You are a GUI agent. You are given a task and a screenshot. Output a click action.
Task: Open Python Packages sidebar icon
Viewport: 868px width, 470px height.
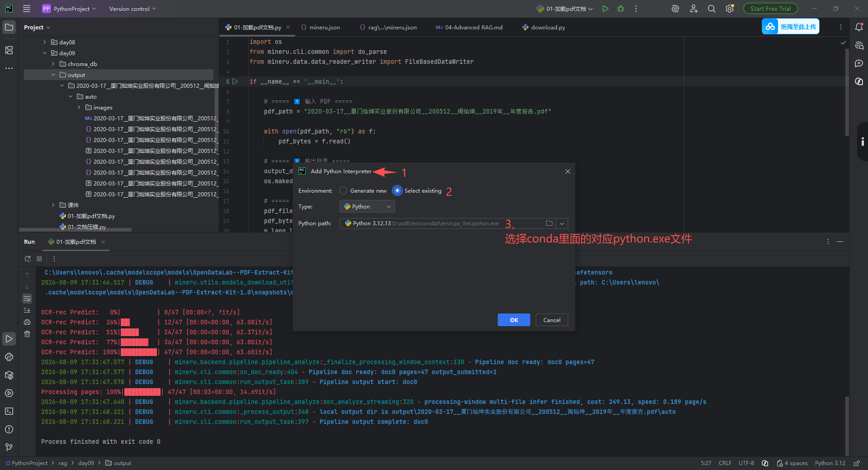9,375
